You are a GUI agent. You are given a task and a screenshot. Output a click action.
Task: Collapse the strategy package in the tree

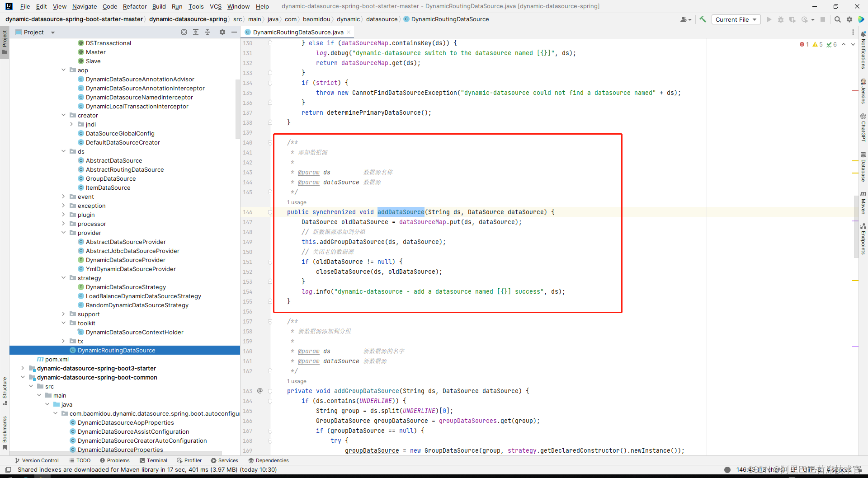[64, 278]
